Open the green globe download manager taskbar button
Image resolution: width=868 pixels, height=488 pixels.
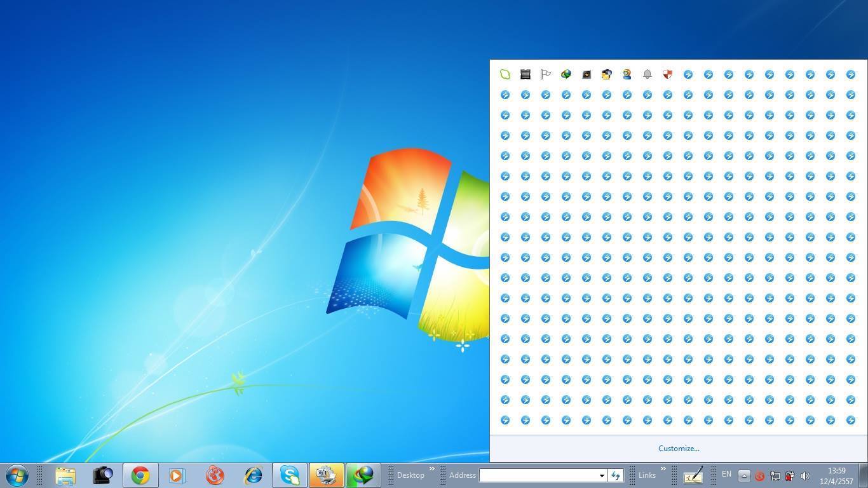click(x=363, y=475)
